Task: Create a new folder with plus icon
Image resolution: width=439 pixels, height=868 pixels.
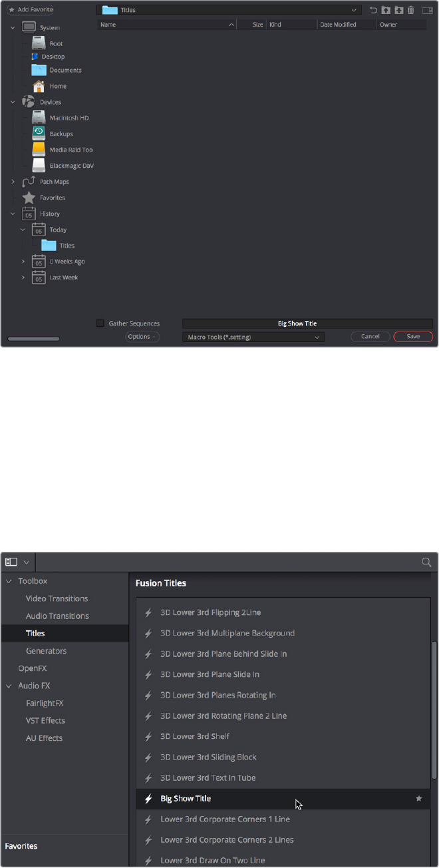Action: pos(398,10)
